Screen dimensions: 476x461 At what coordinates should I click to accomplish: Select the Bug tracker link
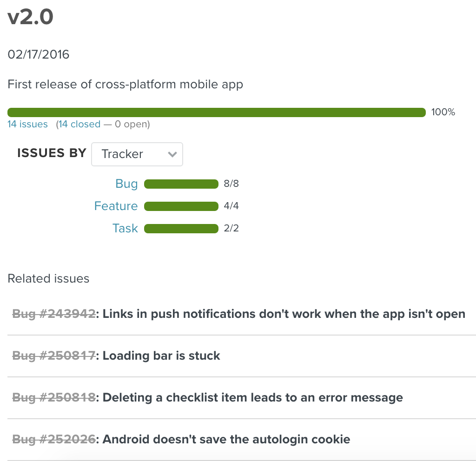coord(126,184)
